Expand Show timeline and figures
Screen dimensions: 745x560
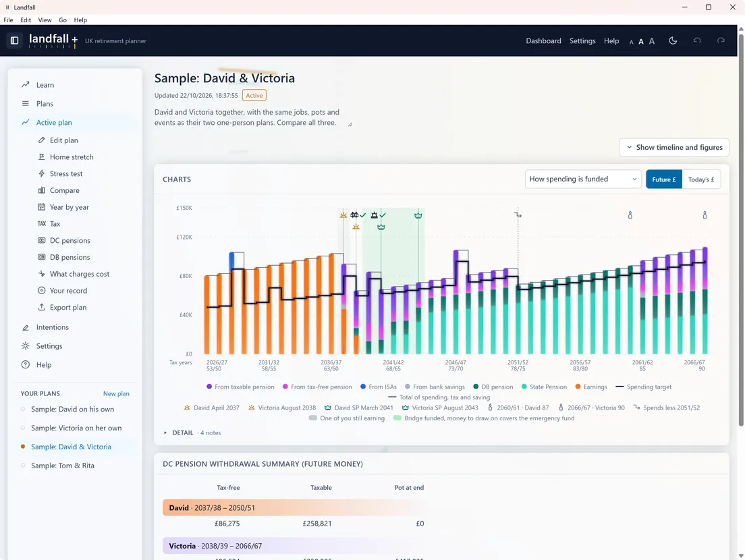pyautogui.click(x=673, y=147)
